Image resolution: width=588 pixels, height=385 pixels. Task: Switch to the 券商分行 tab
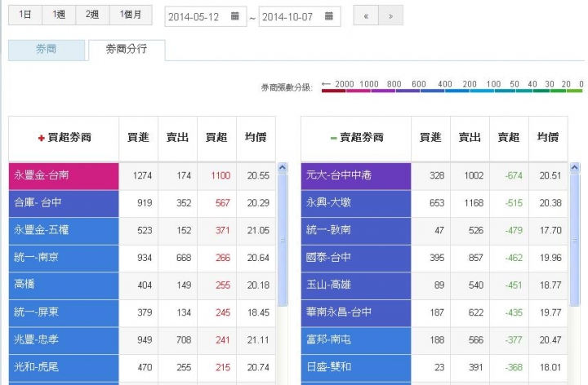click(x=127, y=50)
